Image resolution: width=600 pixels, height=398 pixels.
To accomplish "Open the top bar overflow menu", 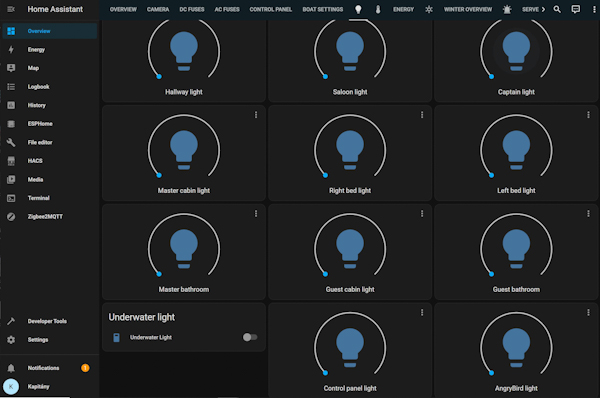I will coord(594,9).
